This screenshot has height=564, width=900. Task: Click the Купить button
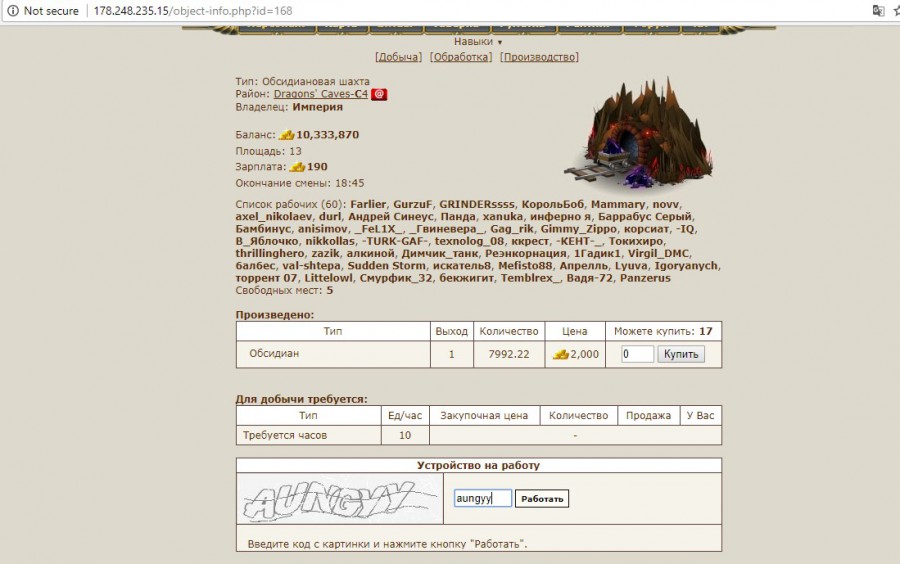(681, 354)
